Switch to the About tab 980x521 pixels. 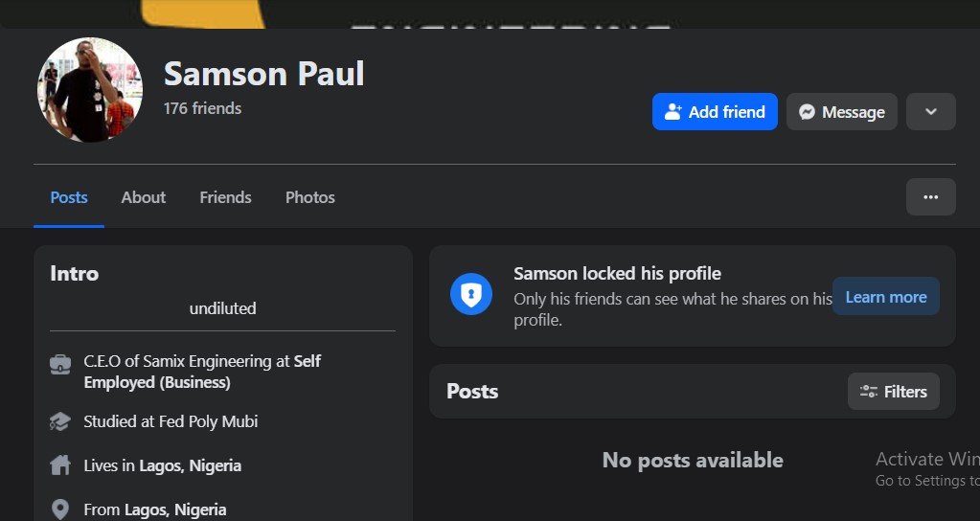coord(144,197)
